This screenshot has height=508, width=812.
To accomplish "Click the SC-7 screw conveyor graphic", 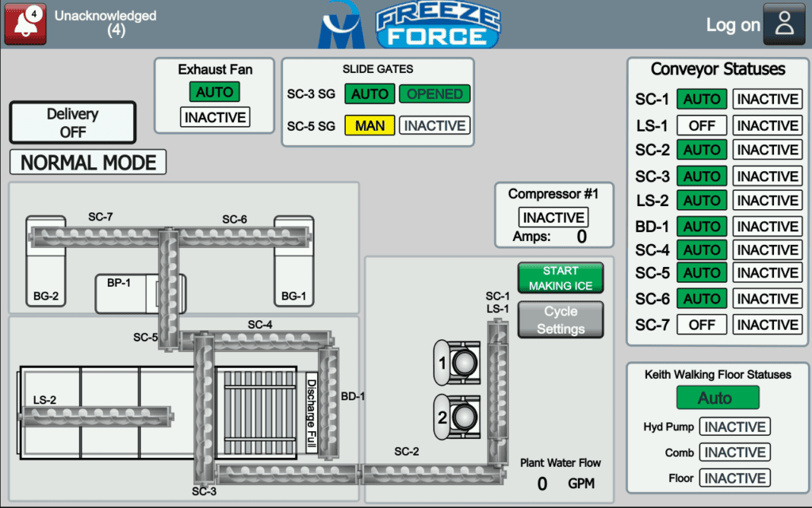I will (x=94, y=236).
